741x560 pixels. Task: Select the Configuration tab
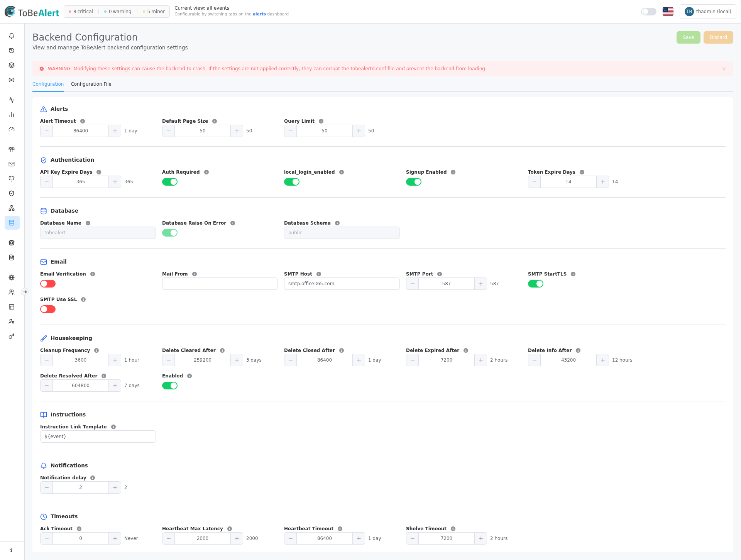point(48,84)
